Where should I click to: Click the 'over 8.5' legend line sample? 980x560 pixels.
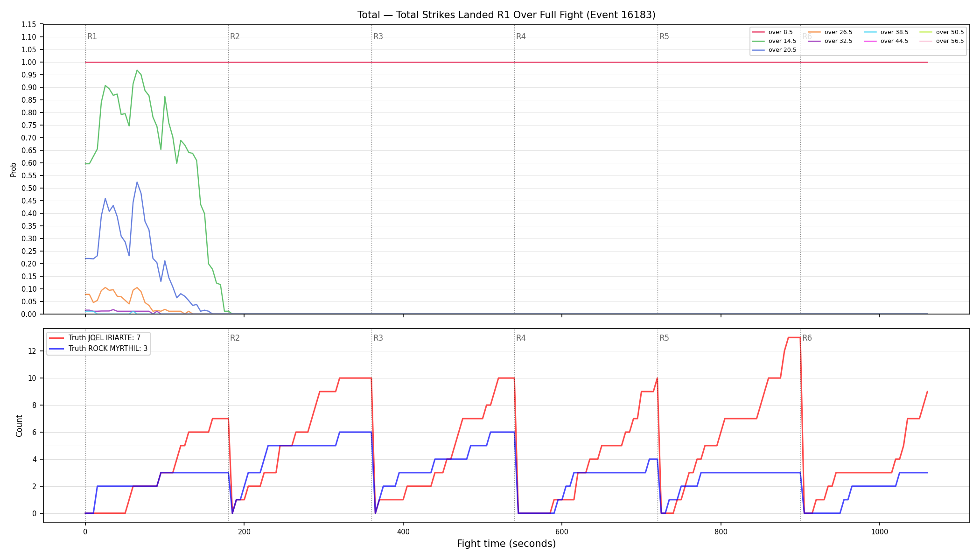point(758,32)
